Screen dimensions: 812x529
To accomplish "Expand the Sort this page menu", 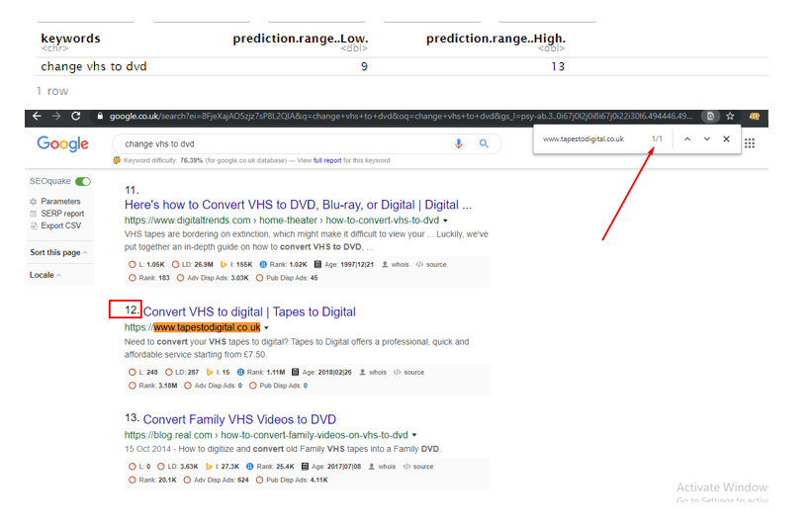I will (58, 252).
